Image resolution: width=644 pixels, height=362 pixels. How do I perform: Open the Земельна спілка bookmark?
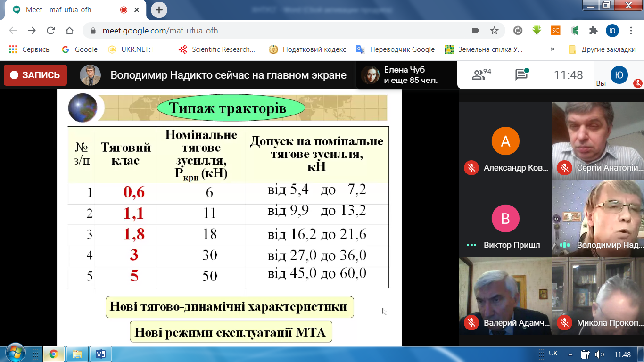[484, 49]
